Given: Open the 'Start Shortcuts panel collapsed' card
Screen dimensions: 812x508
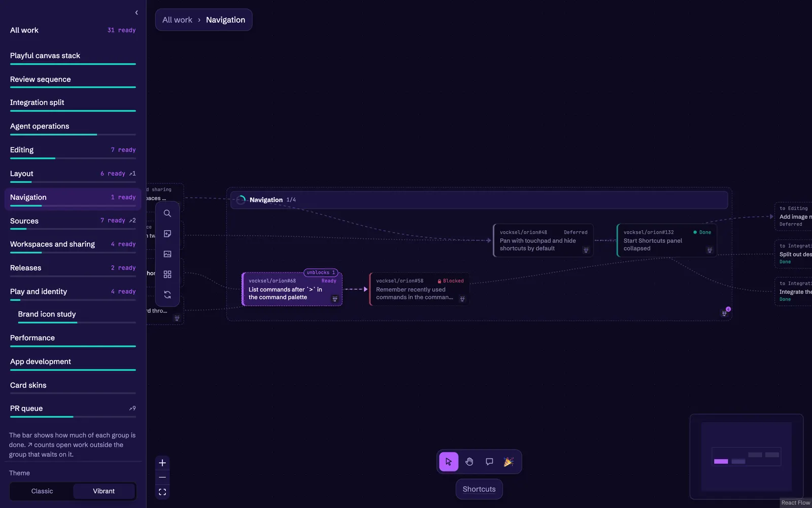Looking at the screenshot, I should pos(667,240).
